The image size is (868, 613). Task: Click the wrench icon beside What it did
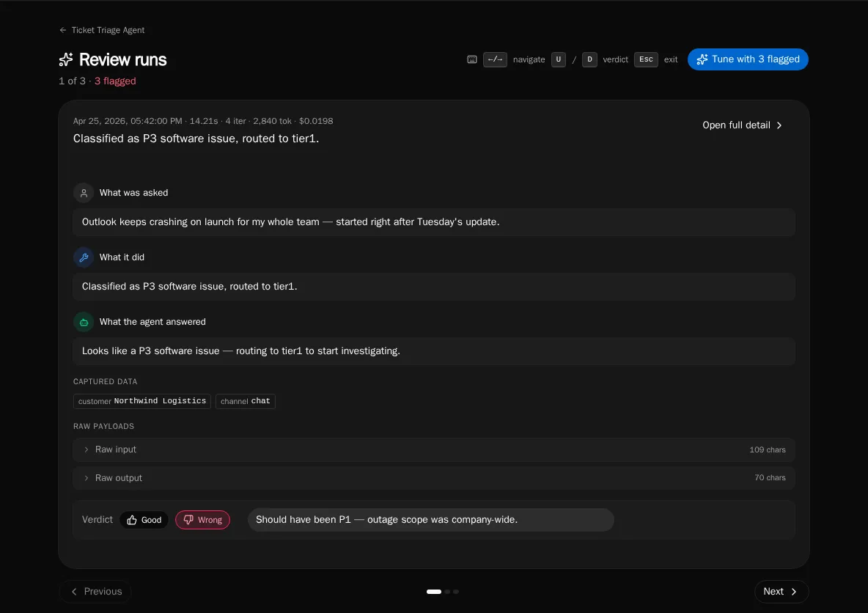coord(84,257)
